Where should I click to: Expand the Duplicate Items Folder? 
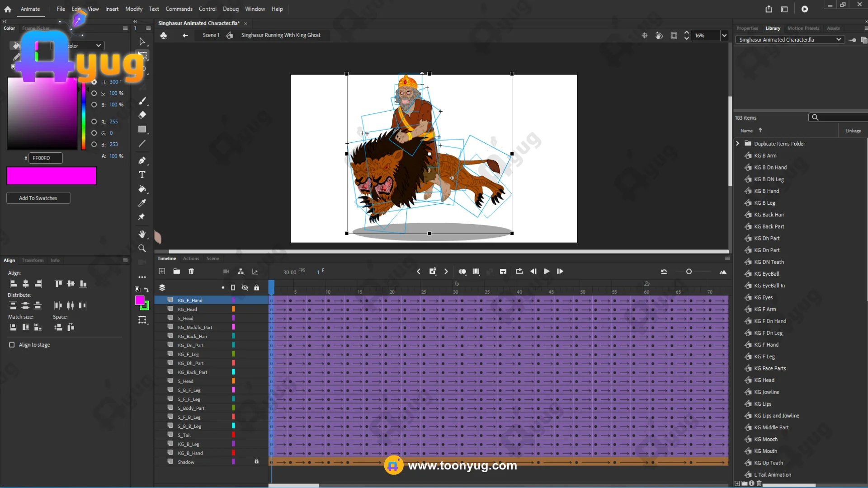(x=737, y=144)
